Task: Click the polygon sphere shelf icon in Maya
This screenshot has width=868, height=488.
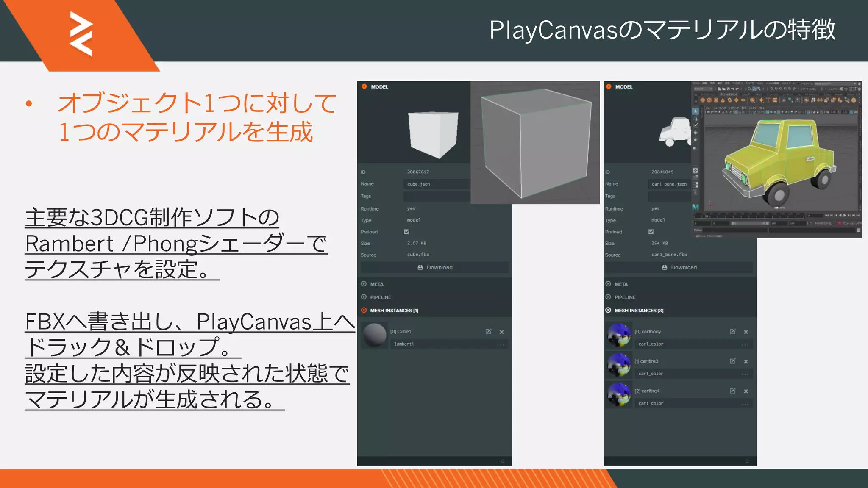Action: coord(702,100)
